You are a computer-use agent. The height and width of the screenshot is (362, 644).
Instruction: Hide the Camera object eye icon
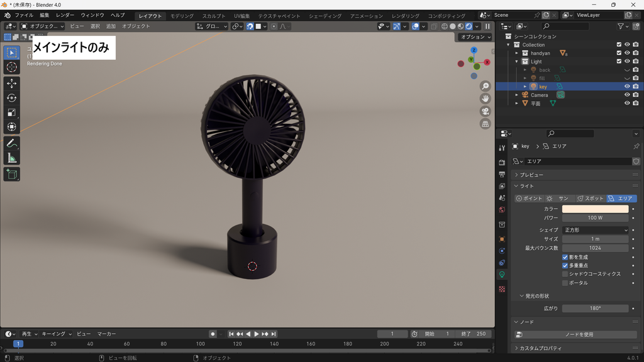tap(627, 95)
